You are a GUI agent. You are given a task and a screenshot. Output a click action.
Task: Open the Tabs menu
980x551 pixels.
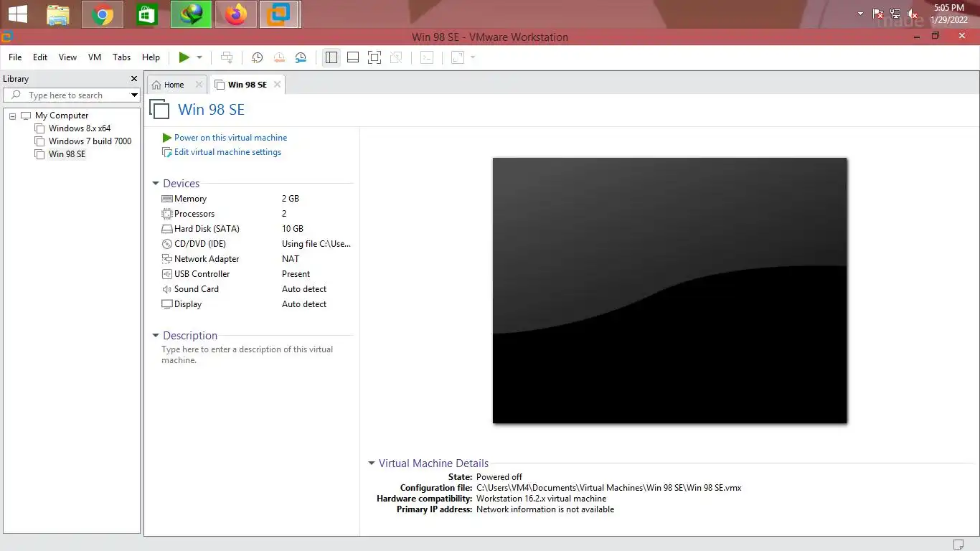click(122, 57)
